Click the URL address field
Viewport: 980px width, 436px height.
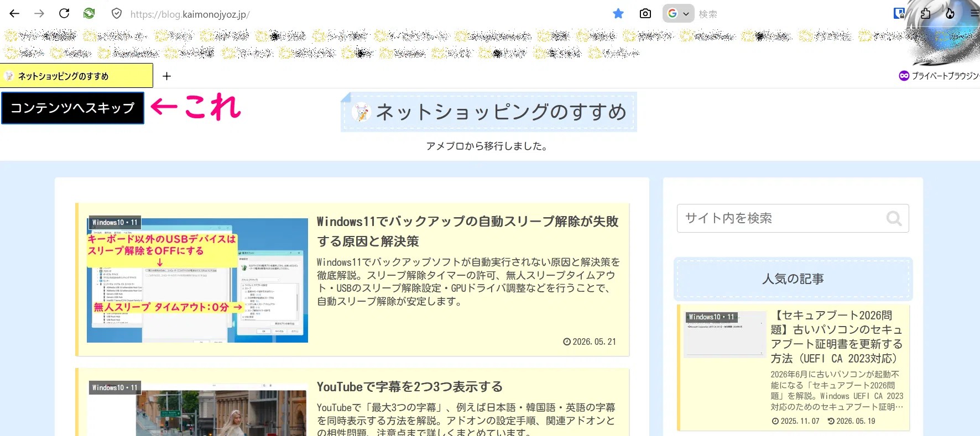(x=190, y=14)
